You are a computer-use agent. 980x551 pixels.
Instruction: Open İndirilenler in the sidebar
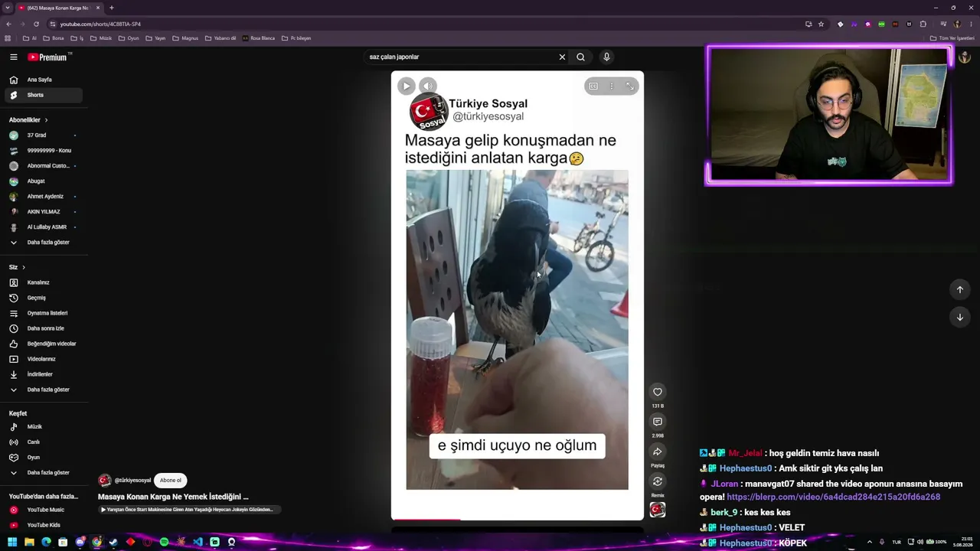(x=43, y=374)
